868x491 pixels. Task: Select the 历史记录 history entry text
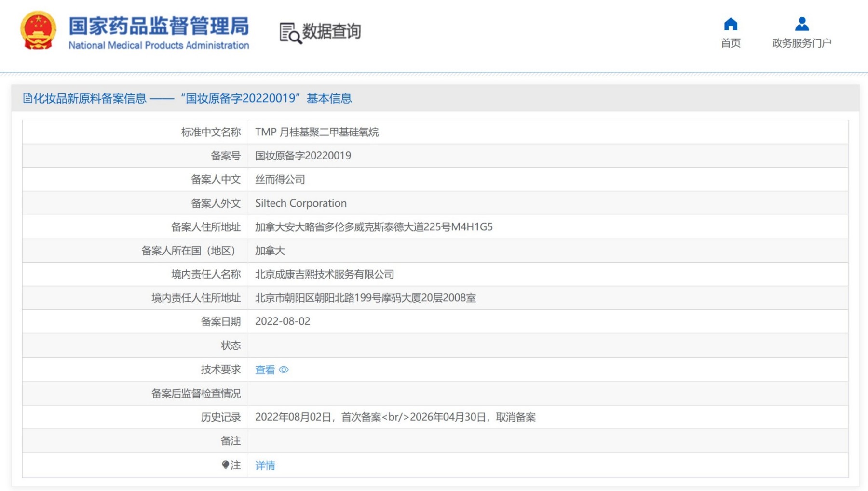[x=395, y=417]
